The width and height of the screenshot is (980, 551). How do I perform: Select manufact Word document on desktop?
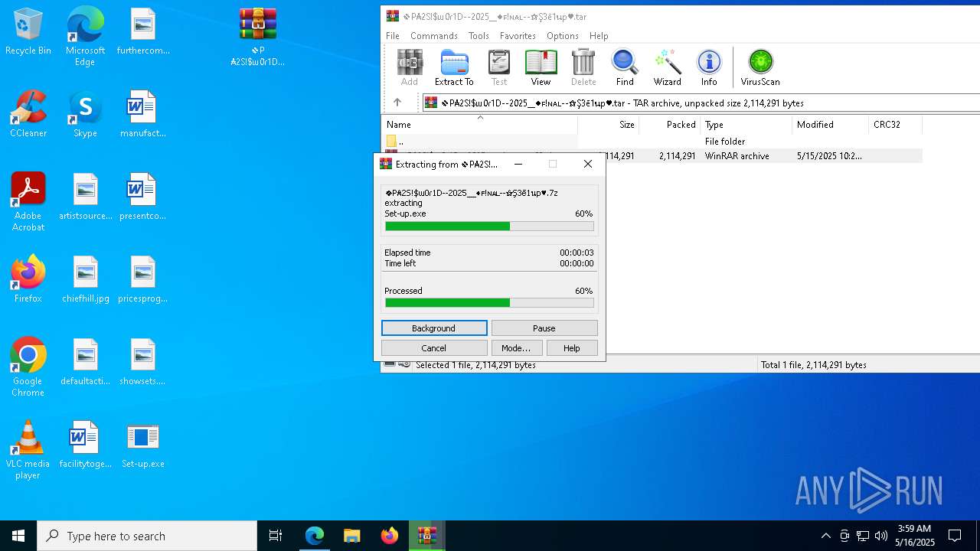[143, 115]
